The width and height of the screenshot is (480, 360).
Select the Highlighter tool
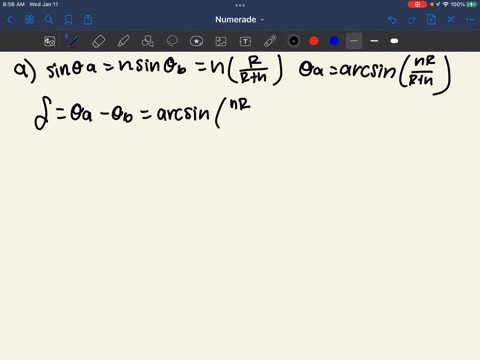[123, 41]
